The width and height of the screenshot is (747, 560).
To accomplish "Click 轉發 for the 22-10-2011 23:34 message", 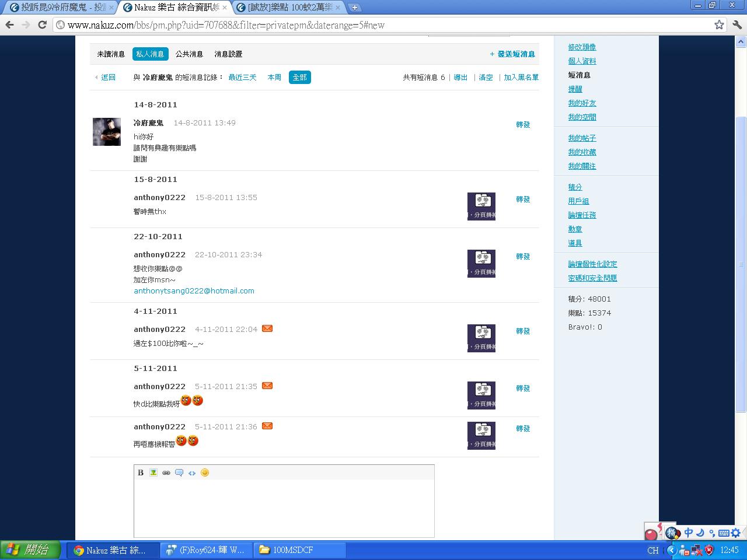I will [x=523, y=256].
